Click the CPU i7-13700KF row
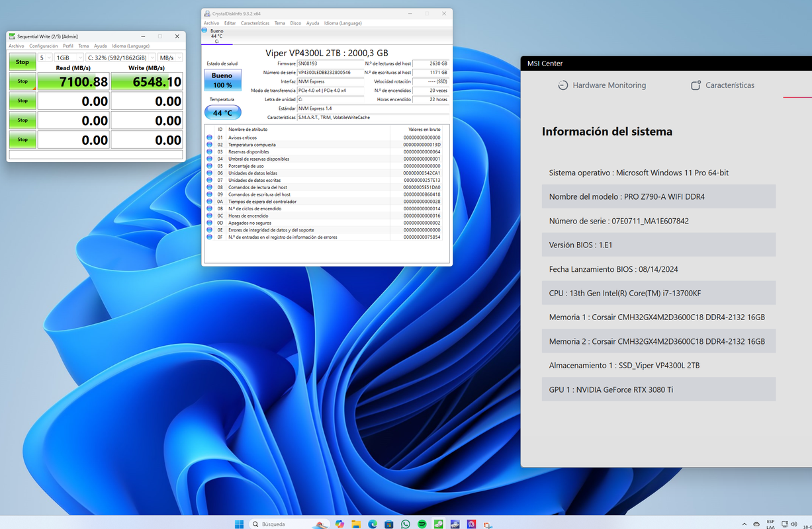 (658, 293)
